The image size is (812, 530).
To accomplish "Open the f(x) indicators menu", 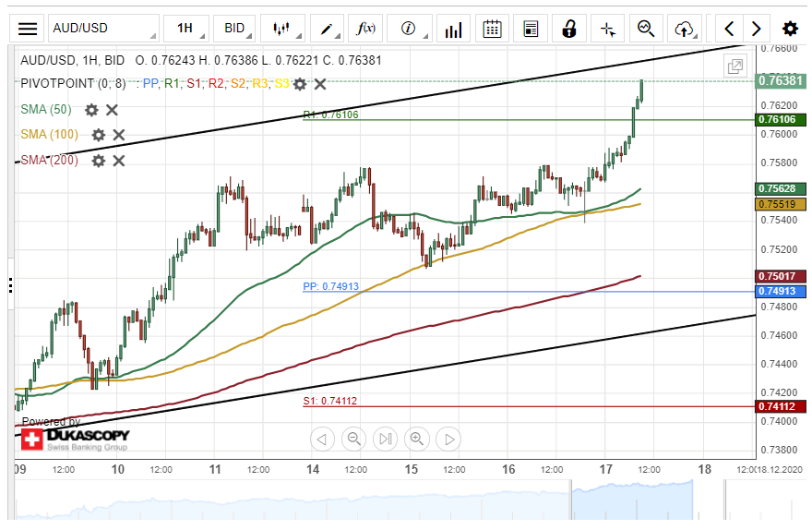I will click(x=365, y=29).
